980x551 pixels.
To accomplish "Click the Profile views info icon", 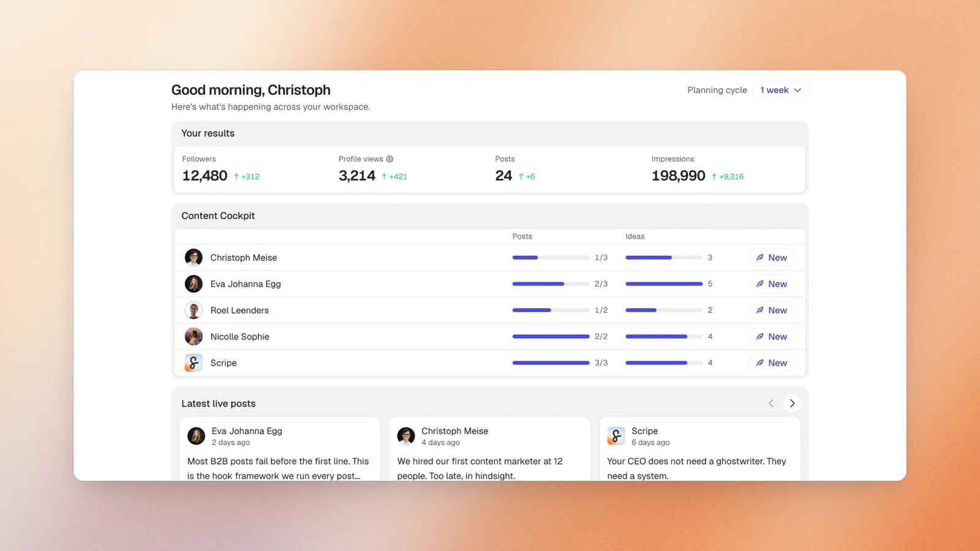I will [390, 159].
